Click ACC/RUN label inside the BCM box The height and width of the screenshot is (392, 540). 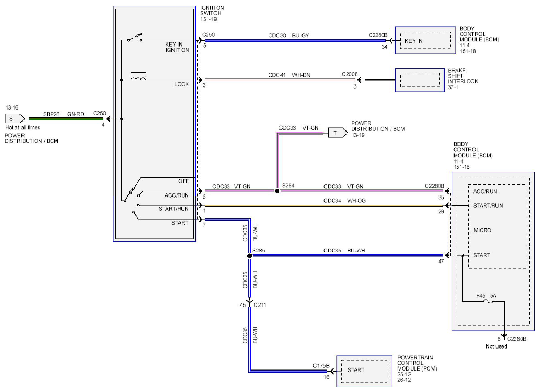click(485, 191)
